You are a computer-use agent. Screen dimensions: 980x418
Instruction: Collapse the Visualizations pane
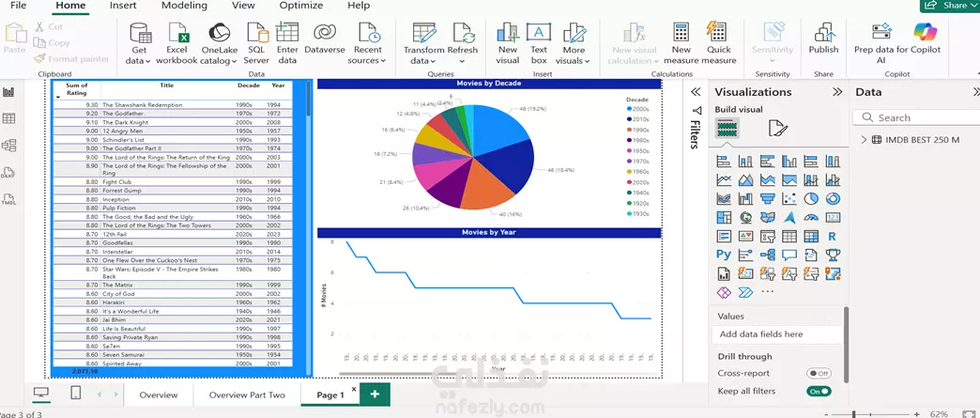pyautogui.click(x=837, y=92)
